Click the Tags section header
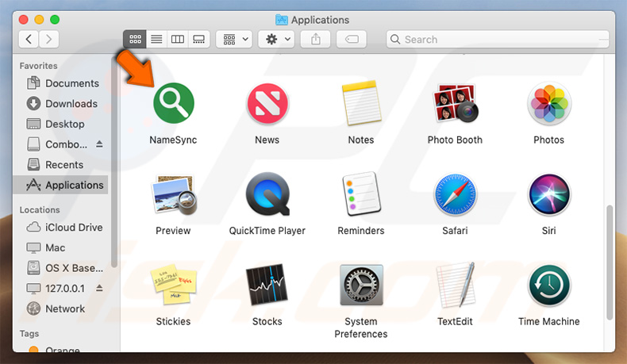 pyautogui.click(x=29, y=334)
